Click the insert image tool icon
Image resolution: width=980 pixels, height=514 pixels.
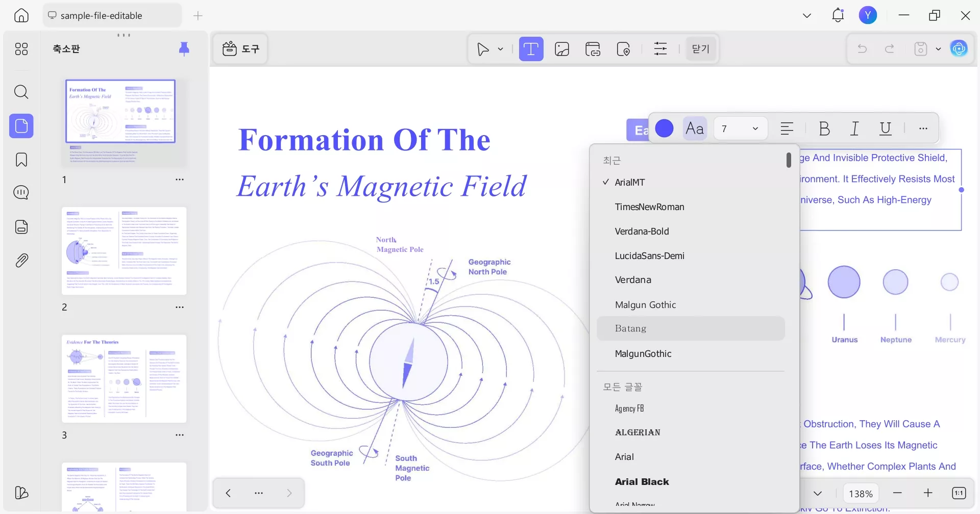[562, 49]
